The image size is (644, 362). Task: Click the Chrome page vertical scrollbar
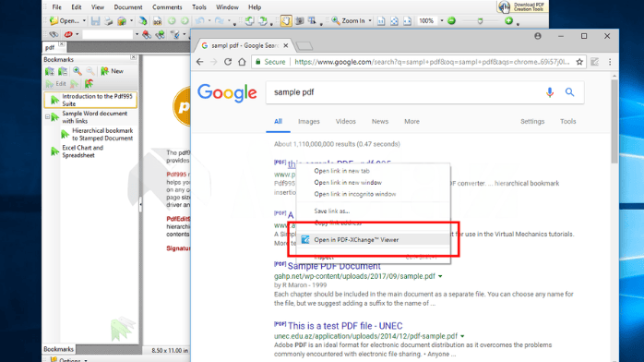coord(614,121)
